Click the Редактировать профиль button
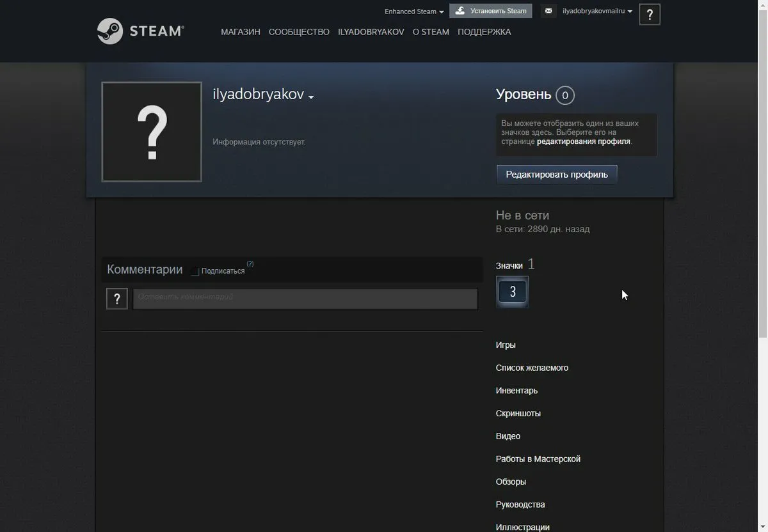Viewport: 768px width, 532px height. click(x=557, y=175)
